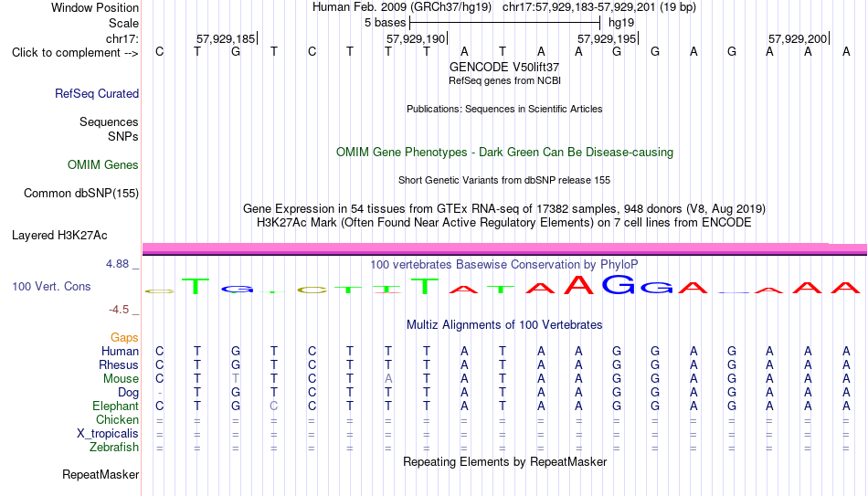868x496 pixels.
Task: Click the 'Click to complement -->' label
Action: (75, 53)
